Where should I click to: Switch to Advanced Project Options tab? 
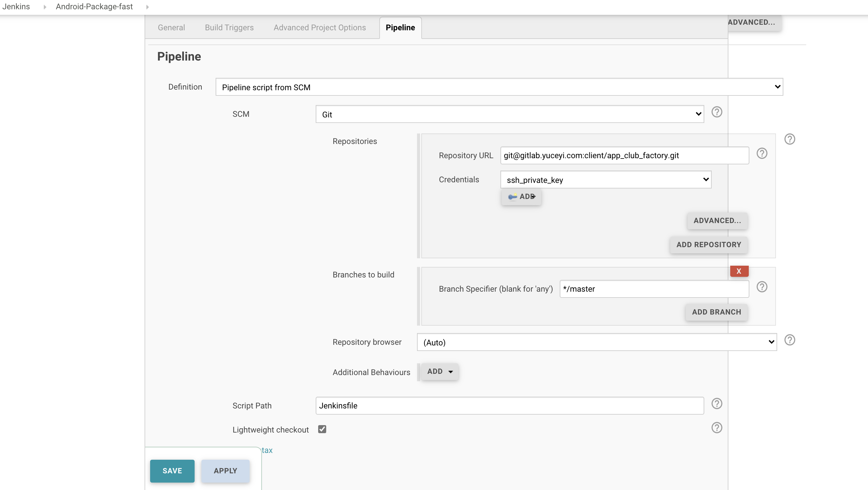pos(319,27)
